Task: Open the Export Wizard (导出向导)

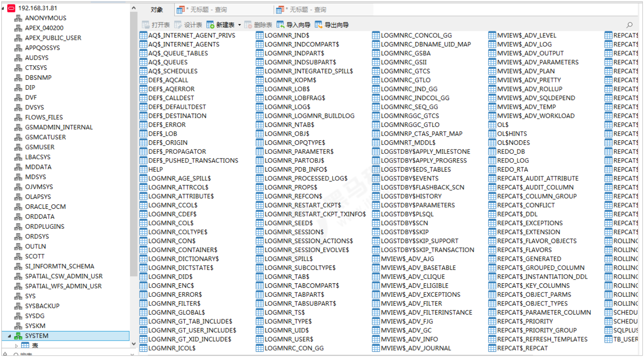Action: pyautogui.click(x=319, y=25)
